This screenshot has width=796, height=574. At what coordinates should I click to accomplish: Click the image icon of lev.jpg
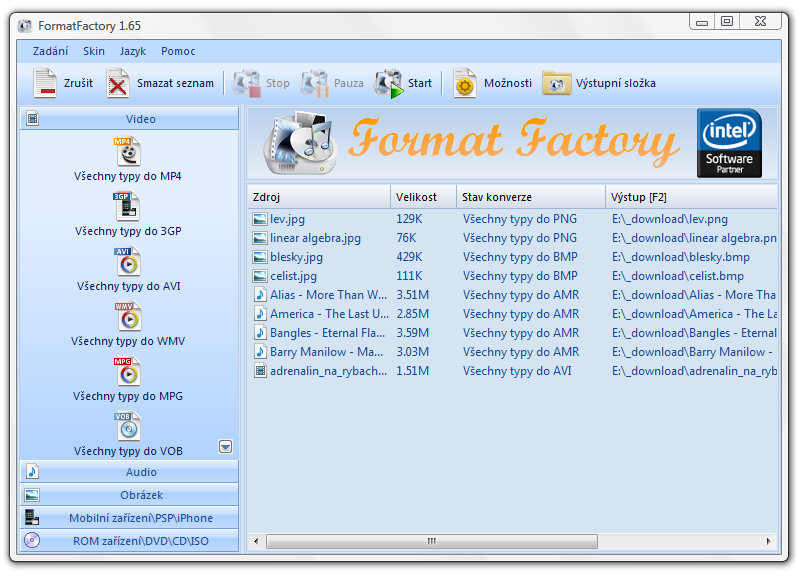coord(259,219)
